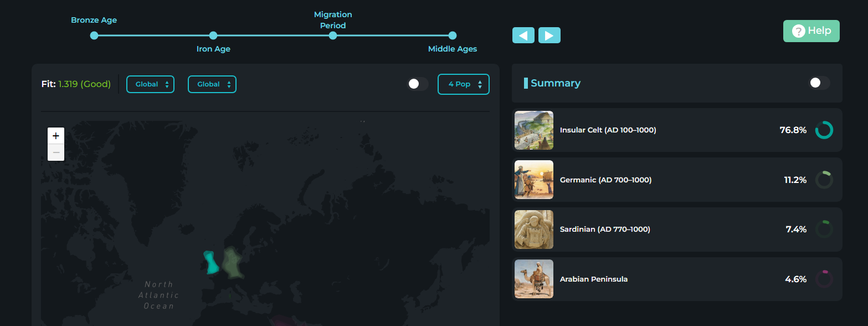868x326 pixels.
Task: Click the Arabian Peninsula 4.6% donut chart
Action: coord(824,279)
